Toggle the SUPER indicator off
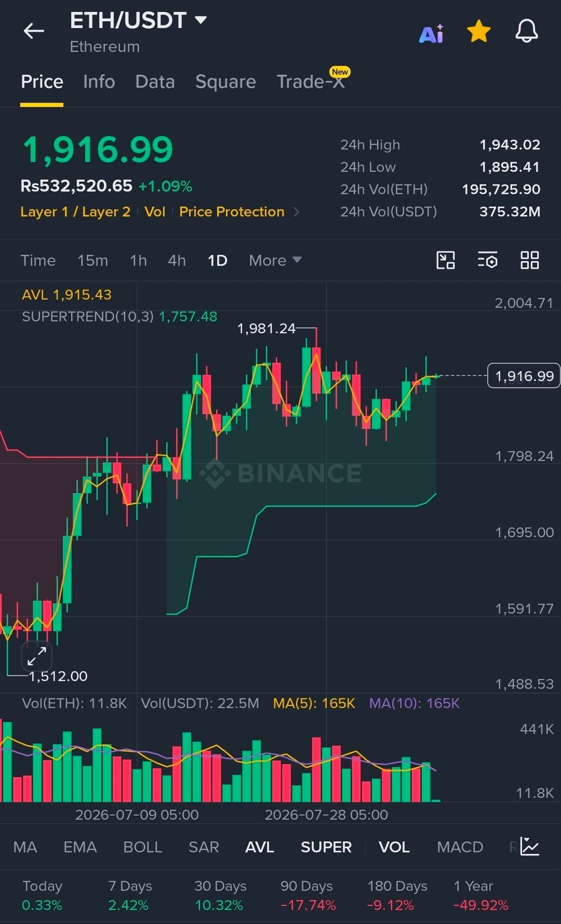The width and height of the screenshot is (561, 924). (326, 847)
